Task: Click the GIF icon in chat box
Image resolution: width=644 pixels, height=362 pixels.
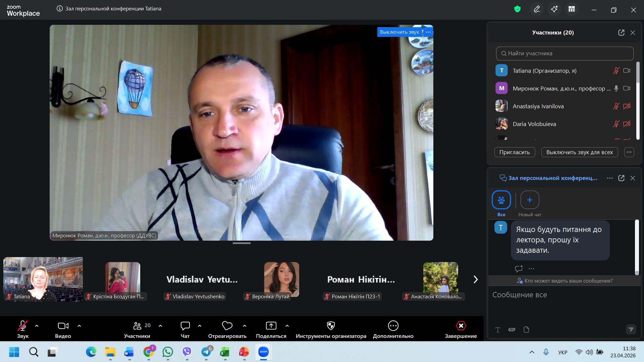Action: click(x=512, y=330)
